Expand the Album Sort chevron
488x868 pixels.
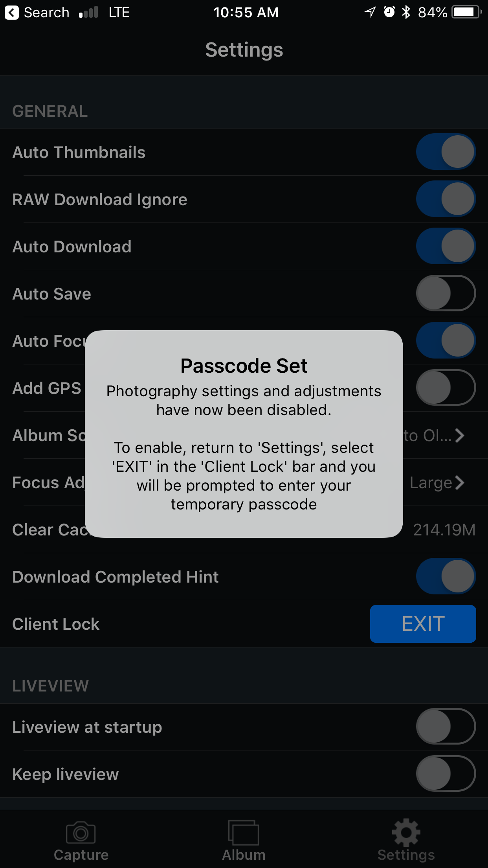460,435
